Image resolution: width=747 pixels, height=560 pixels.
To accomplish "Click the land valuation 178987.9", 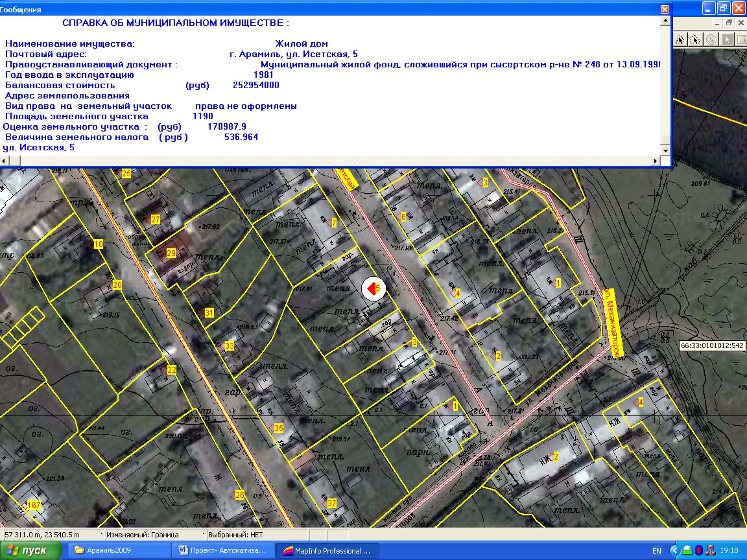I will [227, 126].
